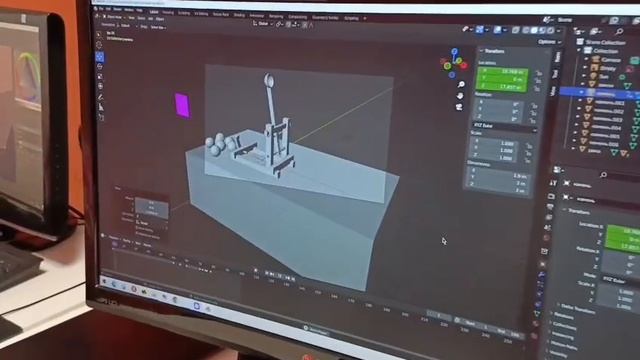Switch viewport to Wireframe shading
Screen dimensions: 640x360
tap(526, 30)
